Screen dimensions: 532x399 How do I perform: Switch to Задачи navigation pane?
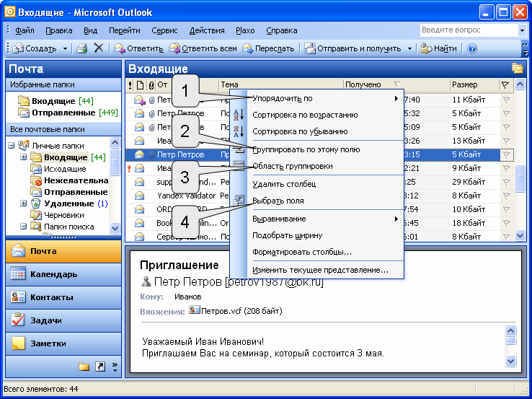click(63, 320)
